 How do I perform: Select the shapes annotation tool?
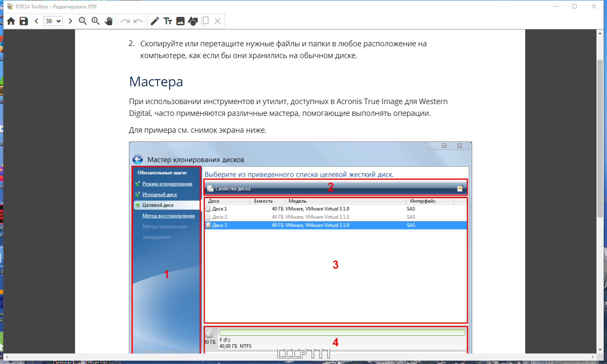pos(193,21)
